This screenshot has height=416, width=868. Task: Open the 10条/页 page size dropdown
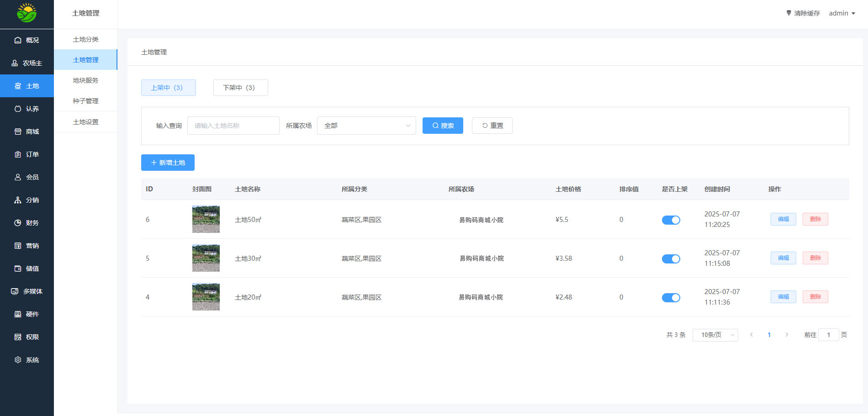point(715,335)
